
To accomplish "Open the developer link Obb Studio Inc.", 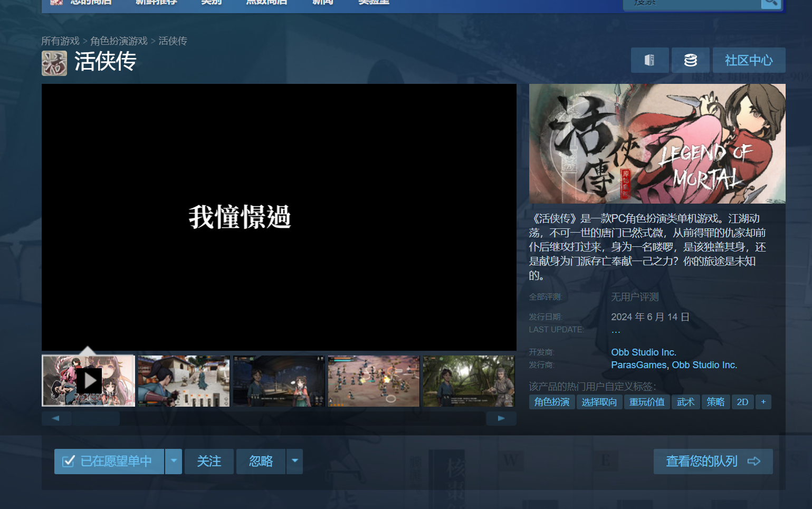I will point(644,352).
